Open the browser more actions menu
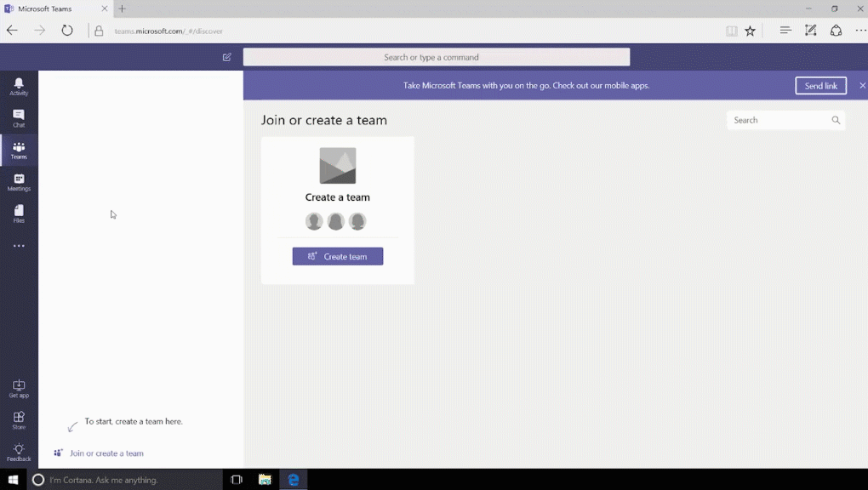 click(861, 31)
